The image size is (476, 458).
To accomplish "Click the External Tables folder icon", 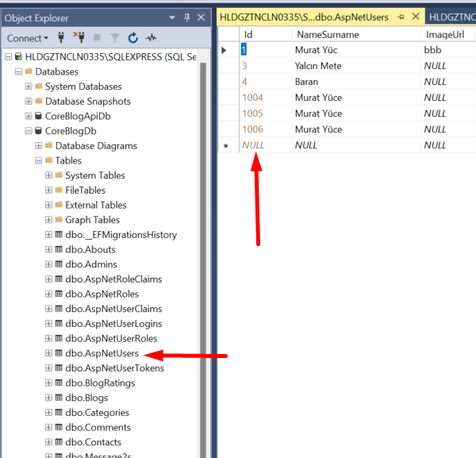I will coord(59,205).
